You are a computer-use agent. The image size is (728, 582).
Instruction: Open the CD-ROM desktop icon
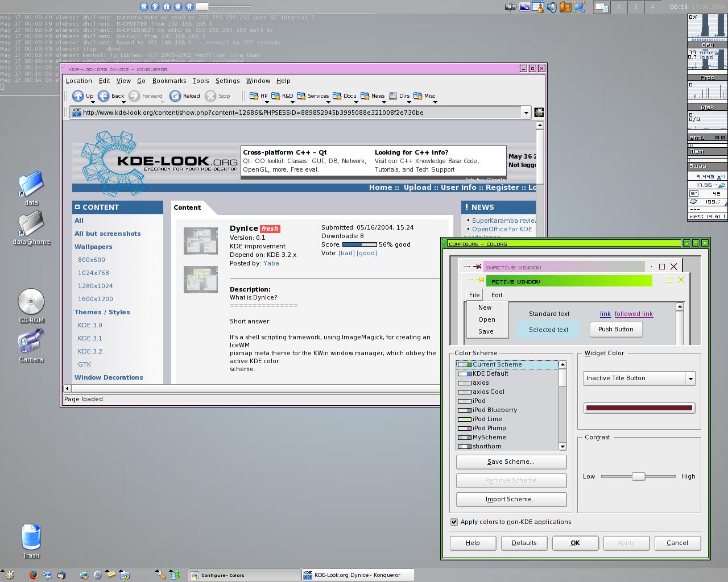click(x=31, y=302)
